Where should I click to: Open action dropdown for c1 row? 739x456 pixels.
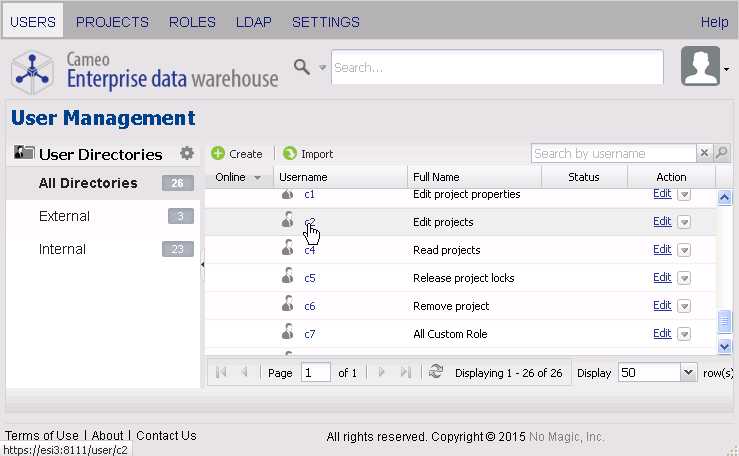(685, 195)
